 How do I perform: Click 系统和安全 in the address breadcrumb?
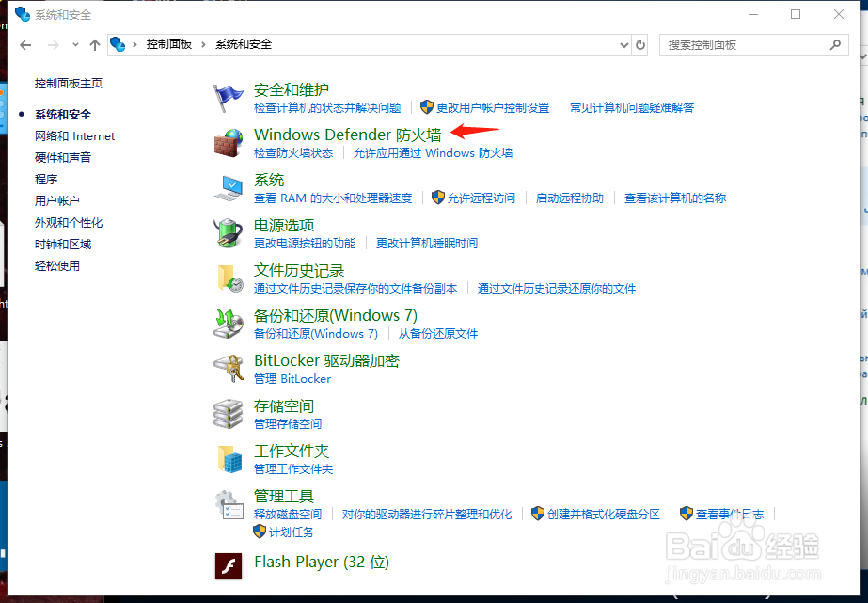[x=244, y=44]
